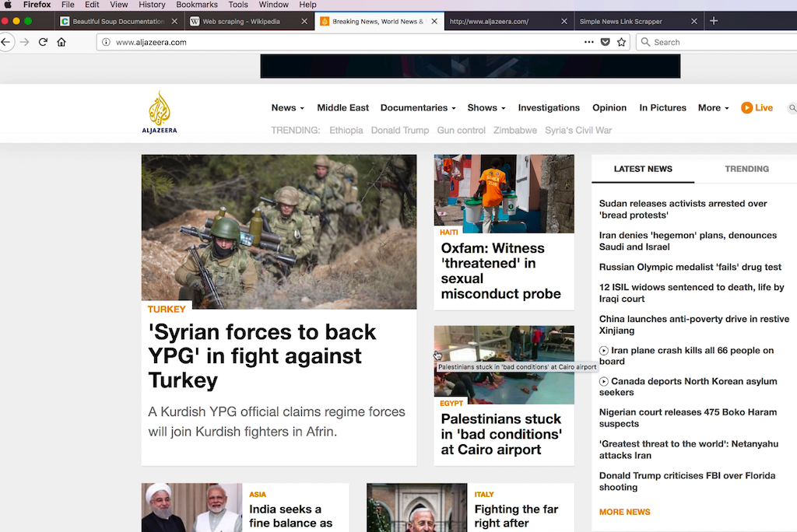
Task: Open the Shows dropdown menu
Action: pyautogui.click(x=486, y=108)
